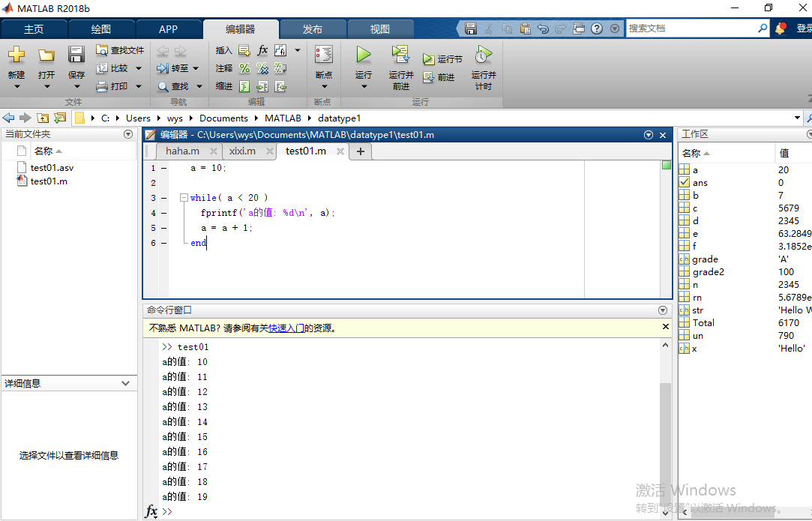Click the comment percent icon
812x521 pixels.
[x=244, y=68]
